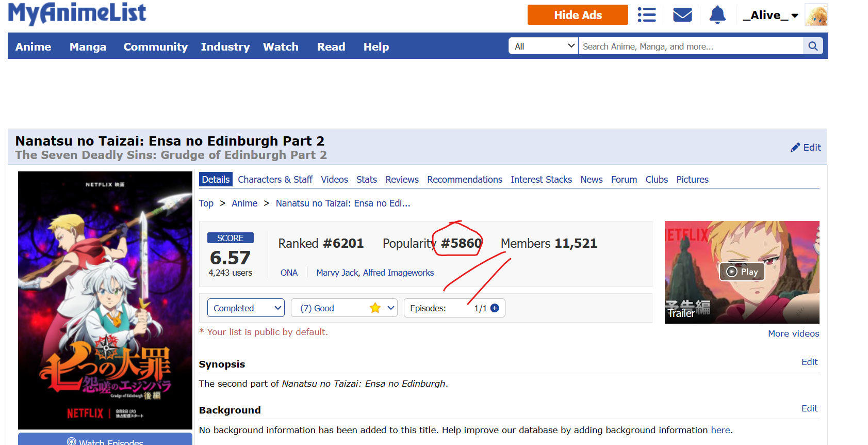Open the Reviews tab
868x445 pixels.
(402, 180)
